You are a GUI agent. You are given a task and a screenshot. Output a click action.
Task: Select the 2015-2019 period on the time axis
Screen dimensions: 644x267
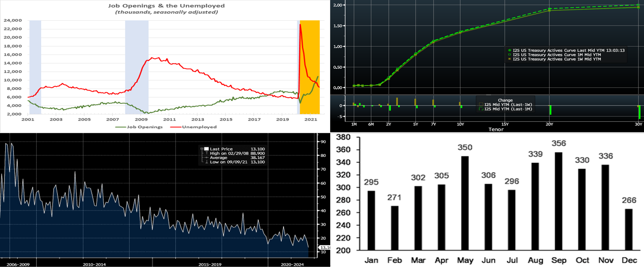(x=210, y=263)
